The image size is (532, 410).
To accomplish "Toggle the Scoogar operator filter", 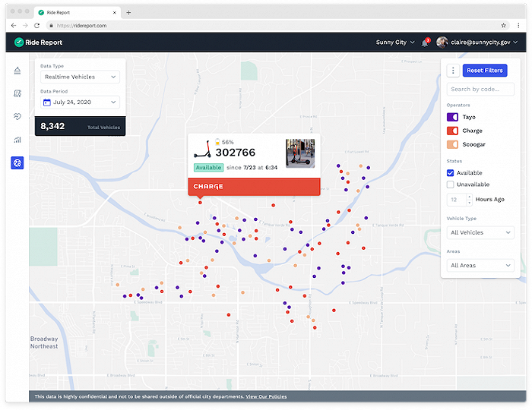I will [451, 144].
